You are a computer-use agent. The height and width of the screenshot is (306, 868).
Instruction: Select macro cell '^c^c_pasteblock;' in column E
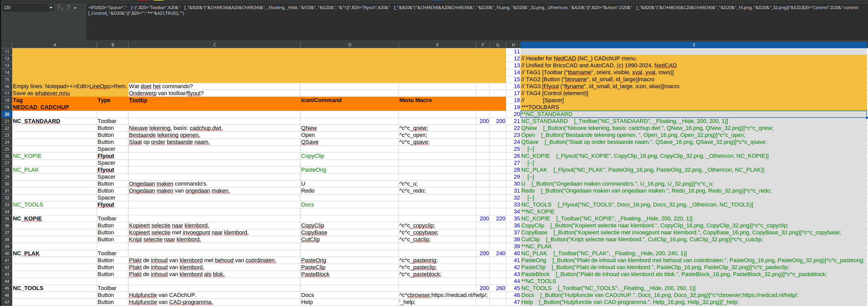(x=437, y=274)
